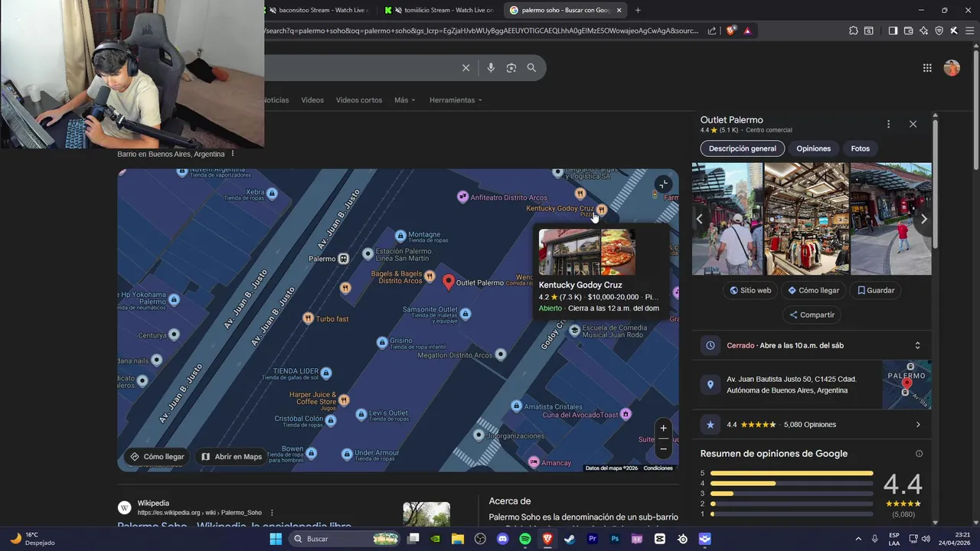Click TIENDA LIDER map marker

click(x=326, y=373)
